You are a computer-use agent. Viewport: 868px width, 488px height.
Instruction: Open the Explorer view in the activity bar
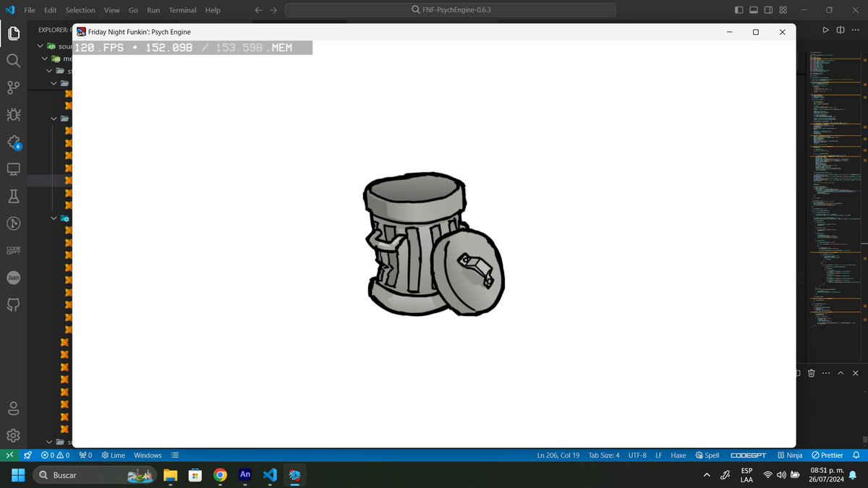pos(13,33)
